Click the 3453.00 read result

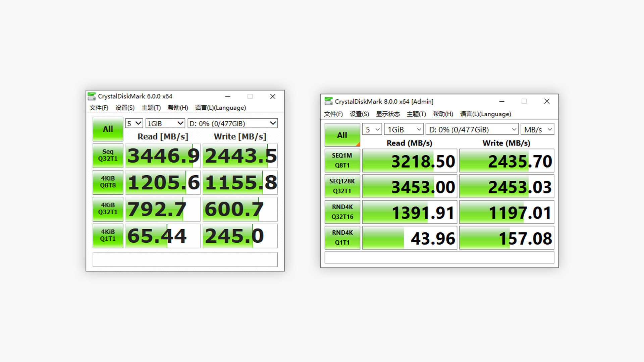(410, 186)
